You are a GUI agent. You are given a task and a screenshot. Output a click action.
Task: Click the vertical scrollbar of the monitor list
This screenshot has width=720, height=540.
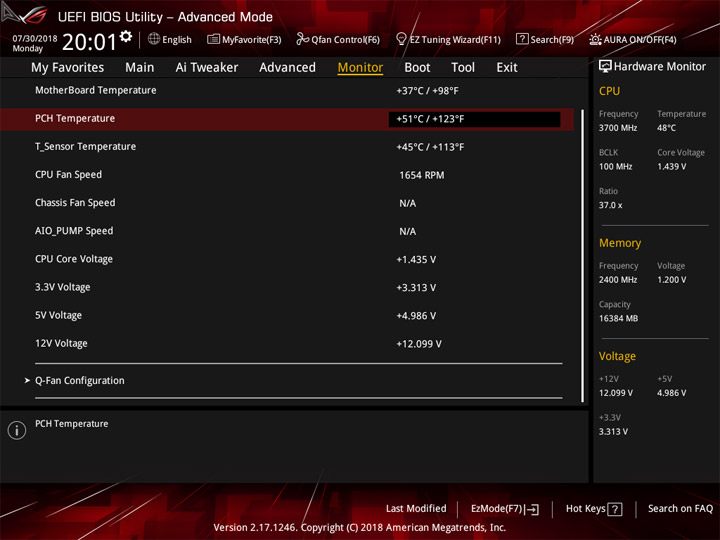pyautogui.click(x=582, y=255)
